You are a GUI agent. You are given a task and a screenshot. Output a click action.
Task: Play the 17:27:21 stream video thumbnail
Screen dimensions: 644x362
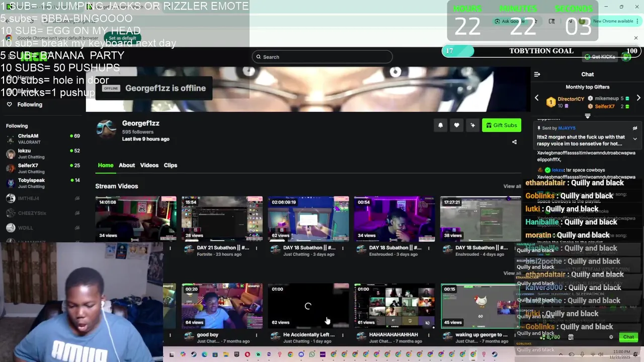tap(480, 219)
